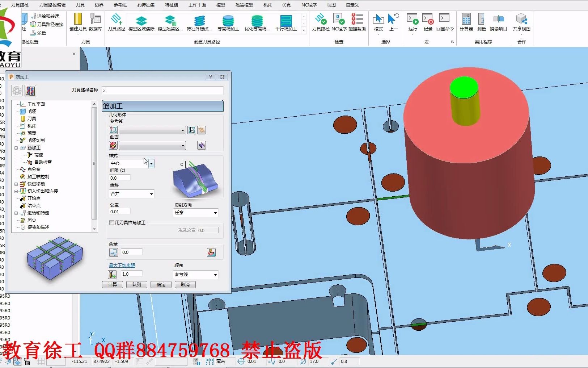Select 毛坯 in the strategy tree

32,112
